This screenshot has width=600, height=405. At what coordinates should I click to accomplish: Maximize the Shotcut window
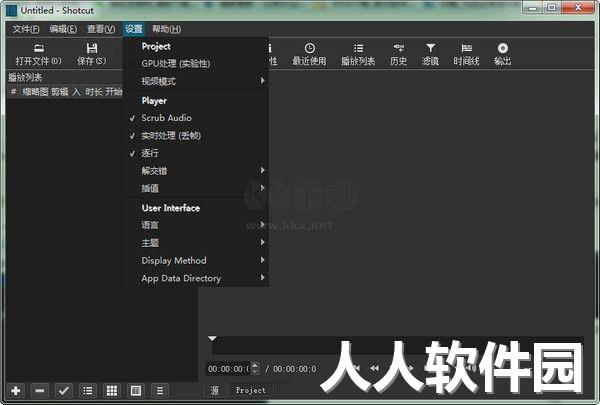(552, 8)
